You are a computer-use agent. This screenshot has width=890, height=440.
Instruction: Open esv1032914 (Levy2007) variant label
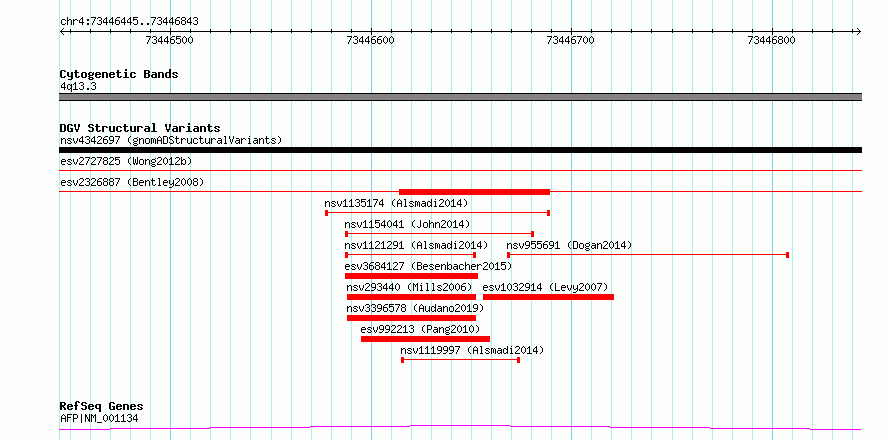545,287
